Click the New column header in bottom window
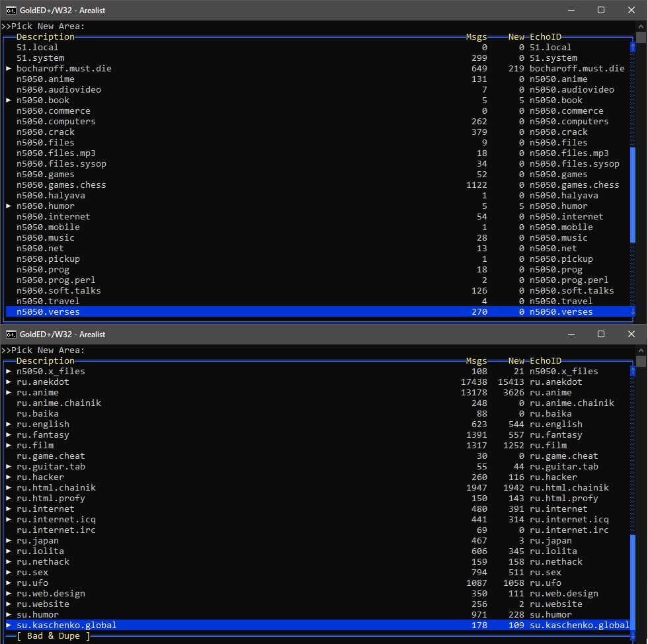 (x=516, y=361)
